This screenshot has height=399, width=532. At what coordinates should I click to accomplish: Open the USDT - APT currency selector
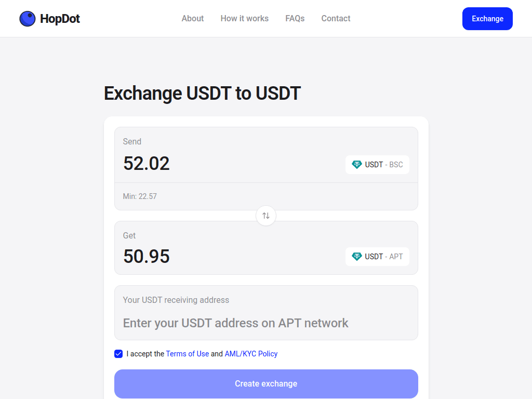point(377,256)
